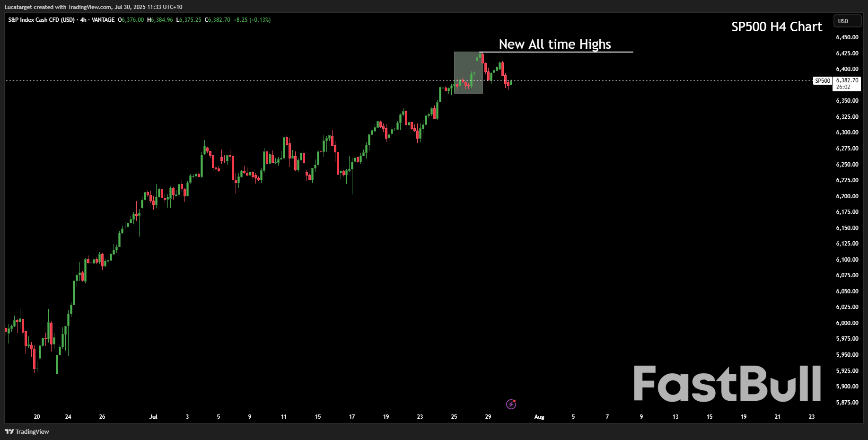Image resolution: width=868 pixels, height=440 pixels.
Task: Click the current price 6,382.70 tag
Action: click(847, 80)
